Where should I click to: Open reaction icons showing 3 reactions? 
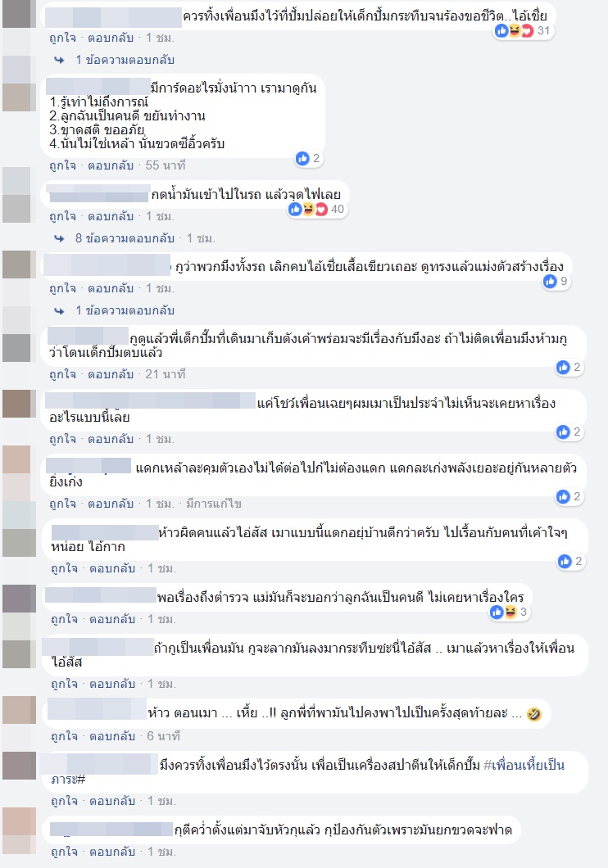[x=508, y=612]
